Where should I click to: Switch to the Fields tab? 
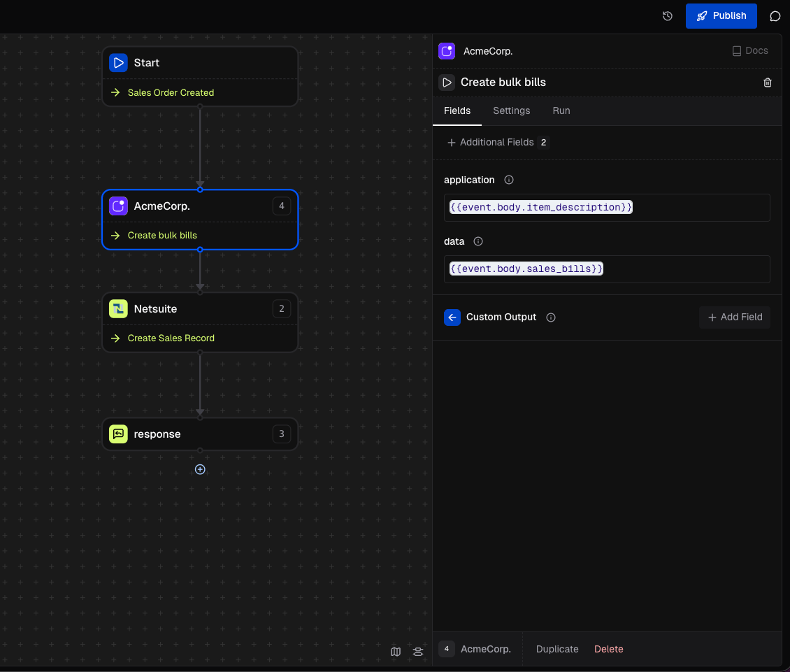457,111
